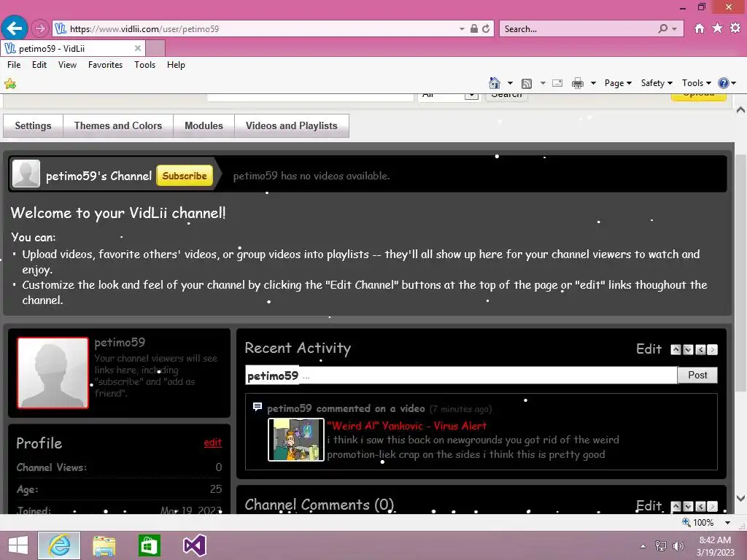The width and height of the screenshot is (747, 560).
Task: Open the Home icon at top right
Action: pos(700,28)
